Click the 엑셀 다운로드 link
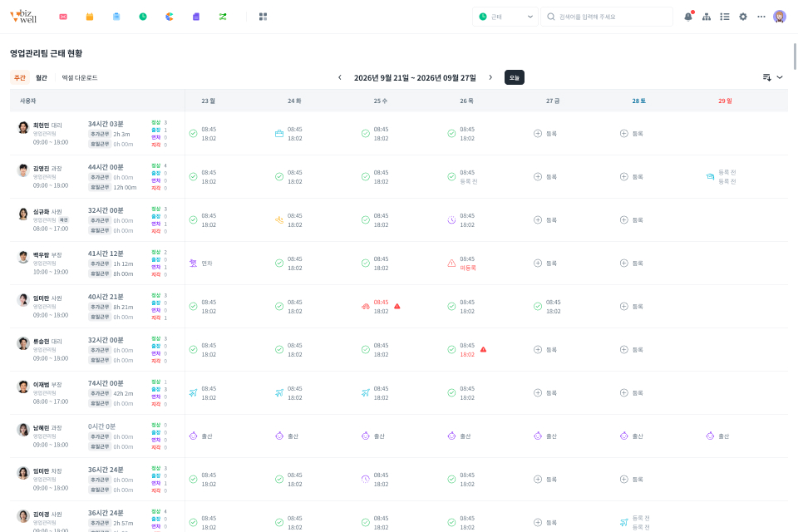 pos(80,78)
